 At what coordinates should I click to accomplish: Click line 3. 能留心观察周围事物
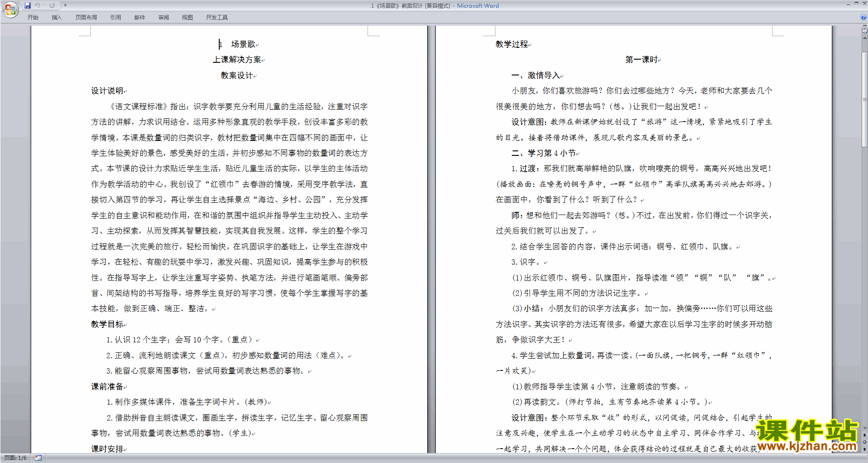pos(207,371)
